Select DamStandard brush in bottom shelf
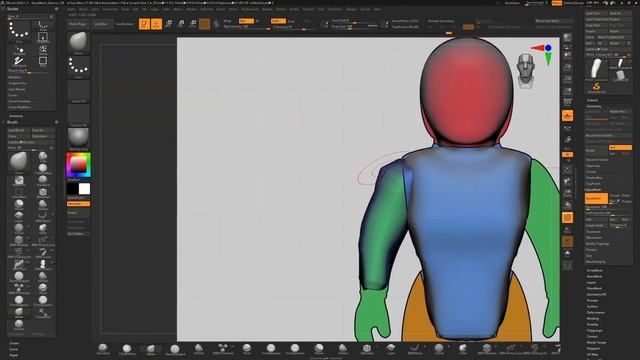This screenshot has width=640, height=360. [175, 349]
